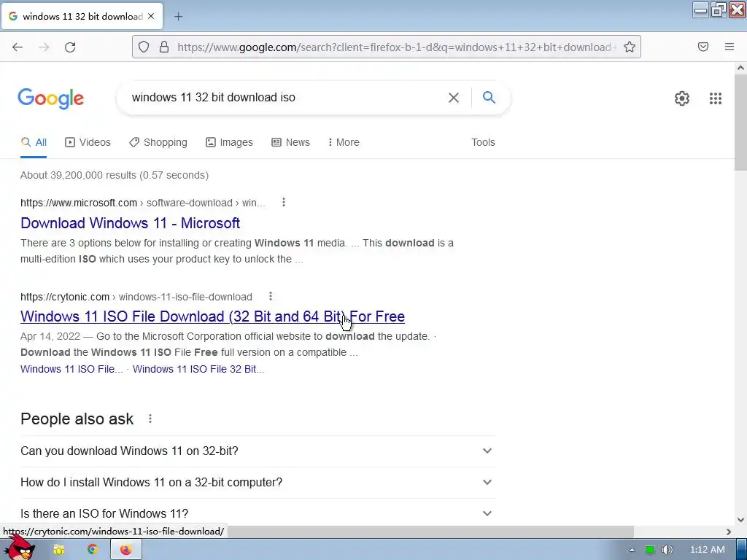Image resolution: width=747 pixels, height=560 pixels.
Task: Expand How do I install Windows 11 question
Action: click(258, 483)
